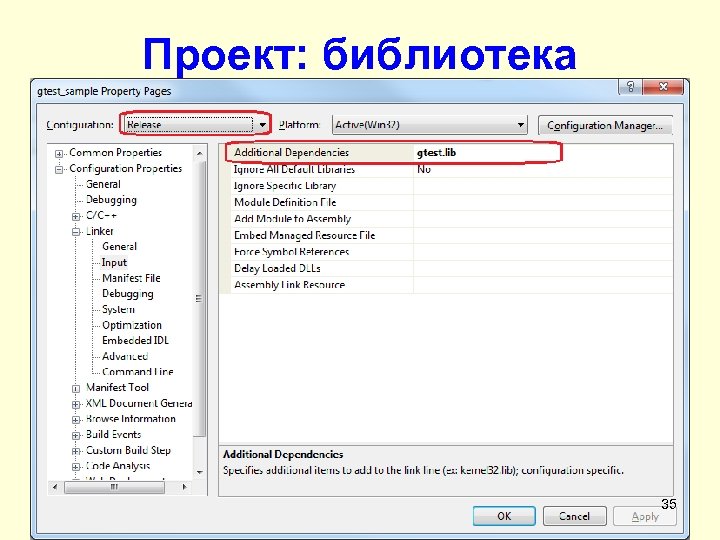
Task: Collapse Configuration Properties node
Action: point(59,169)
